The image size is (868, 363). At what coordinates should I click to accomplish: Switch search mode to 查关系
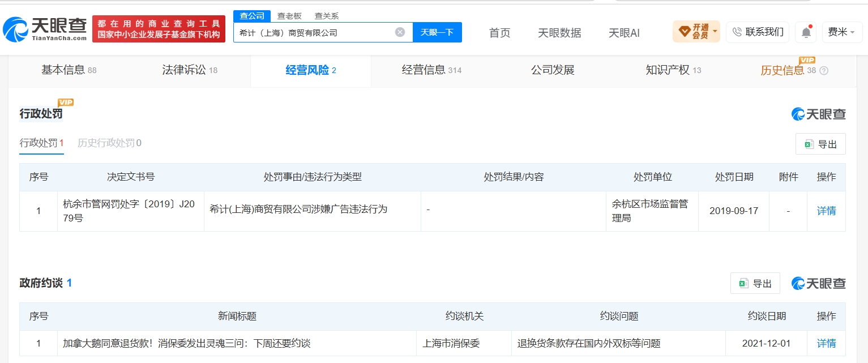point(327,16)
